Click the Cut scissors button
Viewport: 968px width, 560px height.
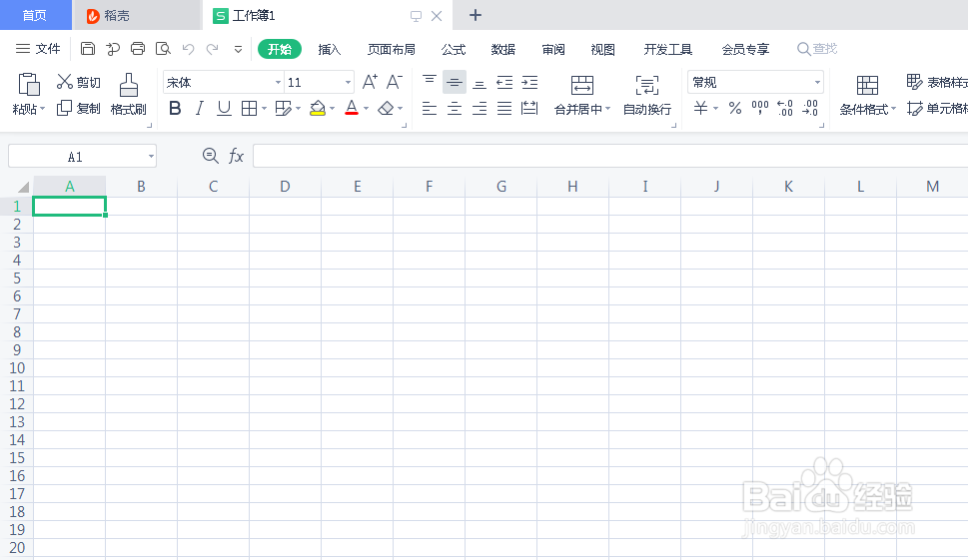(78, 82)
